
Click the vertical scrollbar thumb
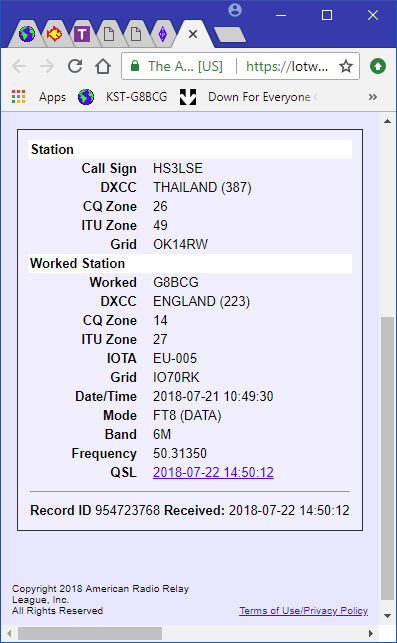click(387, 457)
